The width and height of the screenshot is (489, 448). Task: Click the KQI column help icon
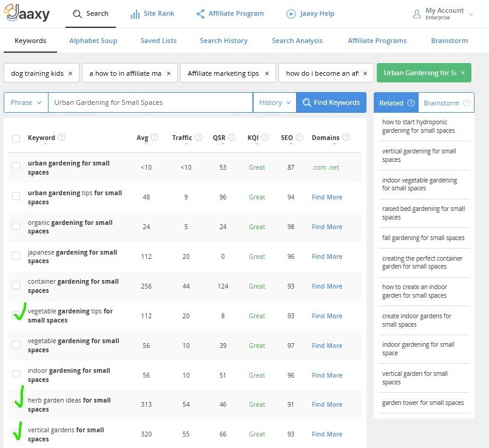coord(265,137)
